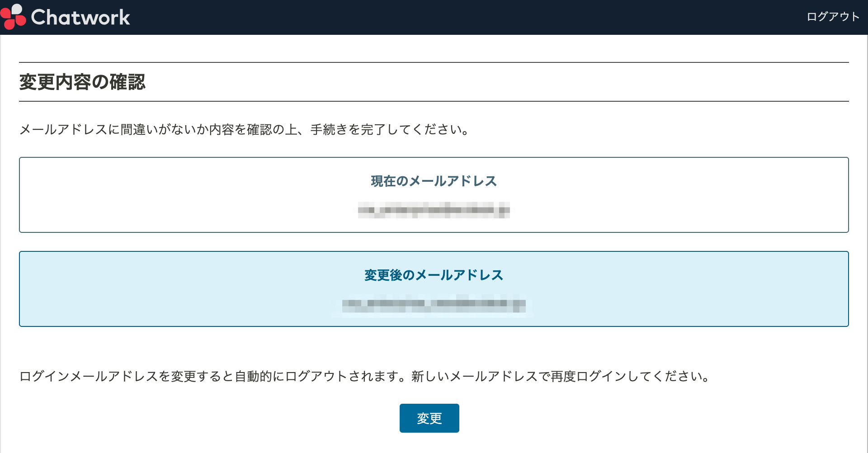
Task: Click the 変更後のメールアドレス label
Action: pyautogui.click(x=433, y=275)
